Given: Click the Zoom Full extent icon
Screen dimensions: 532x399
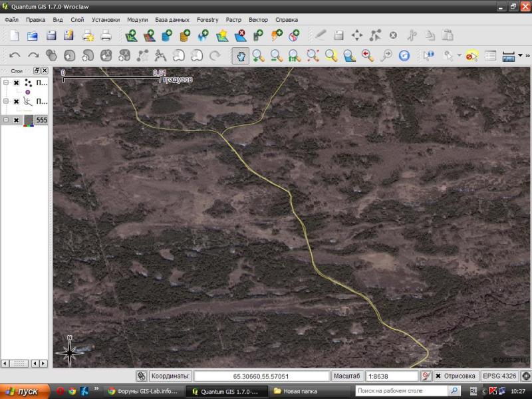Looking at the screenshot, I should [313, 56].
